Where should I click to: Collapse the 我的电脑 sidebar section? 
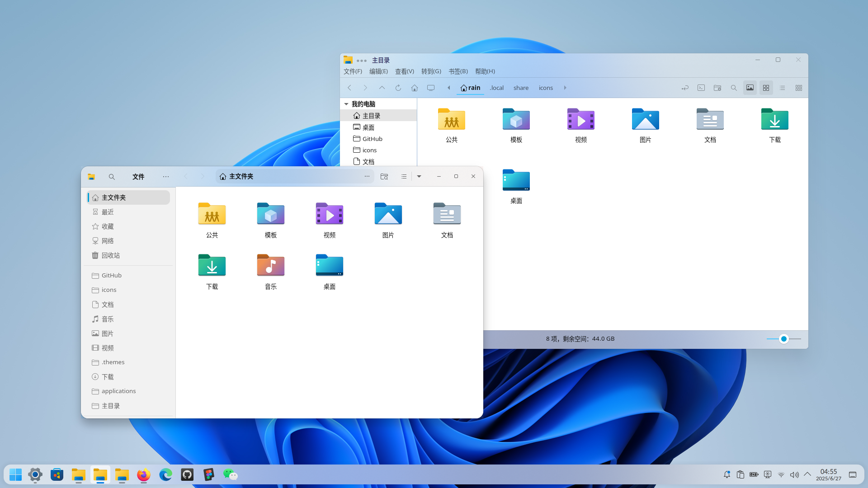click(346, 104)
